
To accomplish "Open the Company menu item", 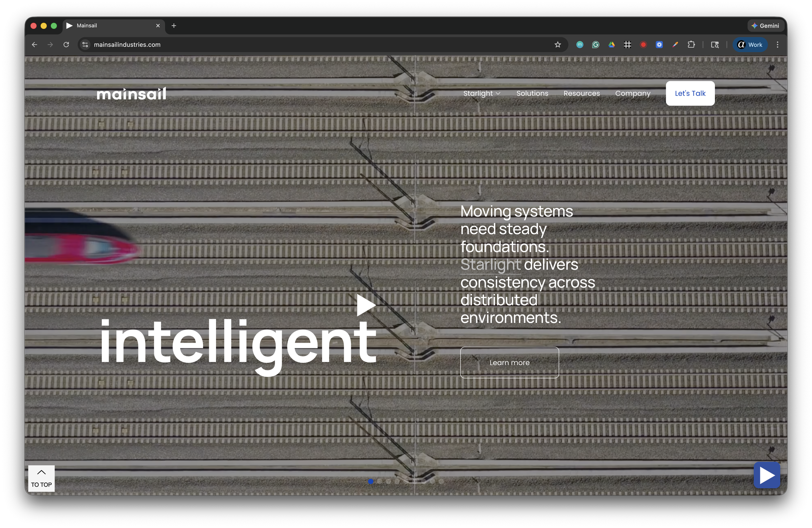I will pos(633,93).
